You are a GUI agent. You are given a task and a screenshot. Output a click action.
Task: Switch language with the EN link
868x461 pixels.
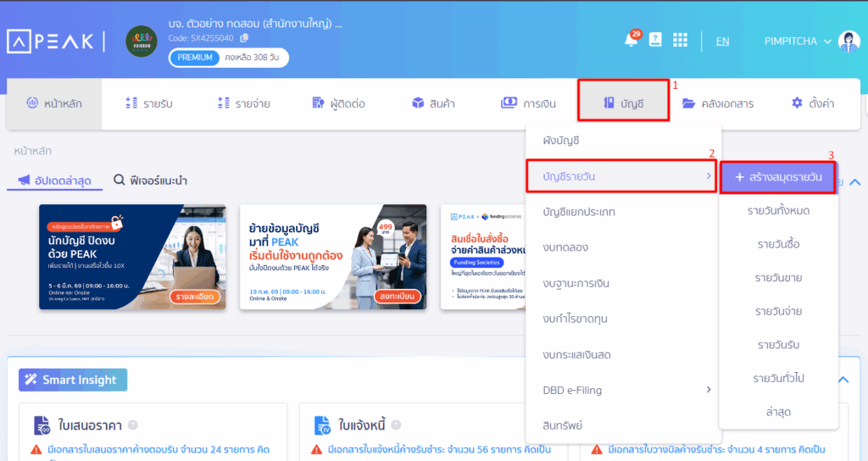click(x=722, y=41)
